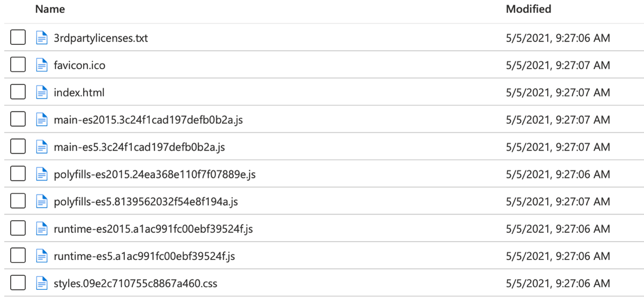Open the favicon.ico file name
The width and height of the screenshot is (644, 301).
point(80,65)
